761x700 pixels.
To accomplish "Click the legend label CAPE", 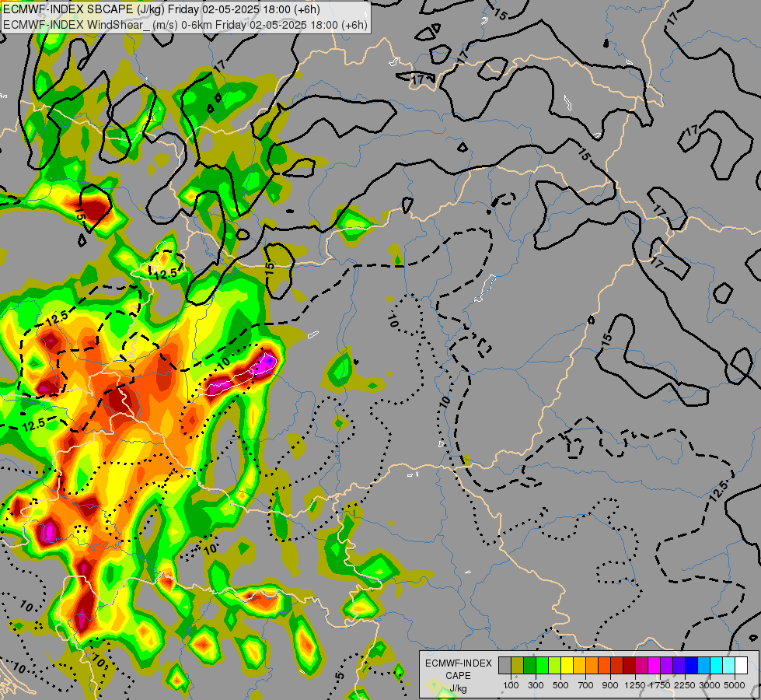I will tap(458, 676).
